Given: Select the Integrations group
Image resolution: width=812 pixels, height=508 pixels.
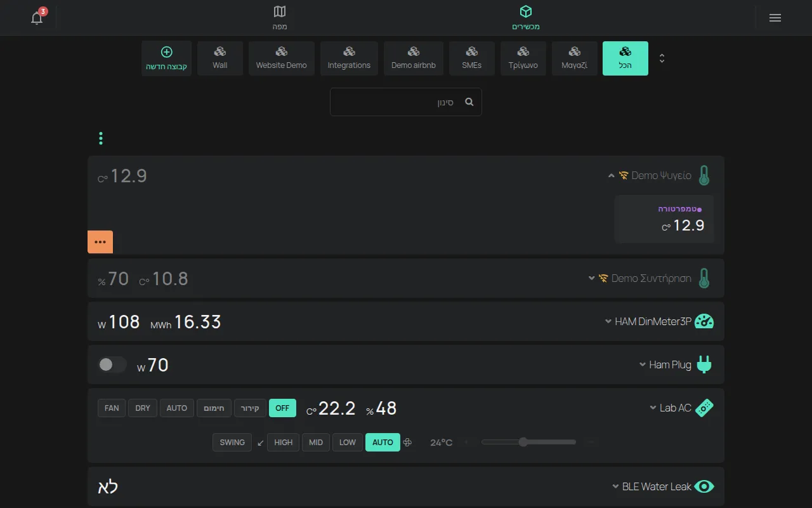Looking at the screenshot, I should 349,58.
